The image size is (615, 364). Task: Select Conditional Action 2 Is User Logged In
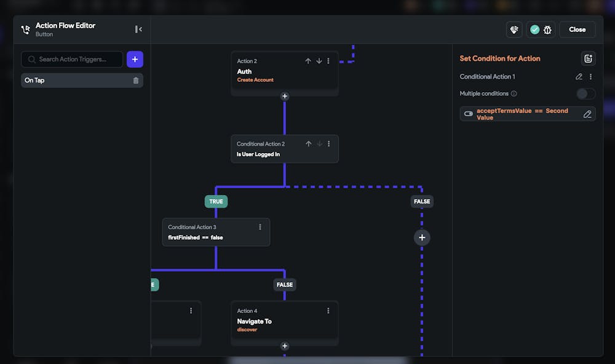[285, 149]
